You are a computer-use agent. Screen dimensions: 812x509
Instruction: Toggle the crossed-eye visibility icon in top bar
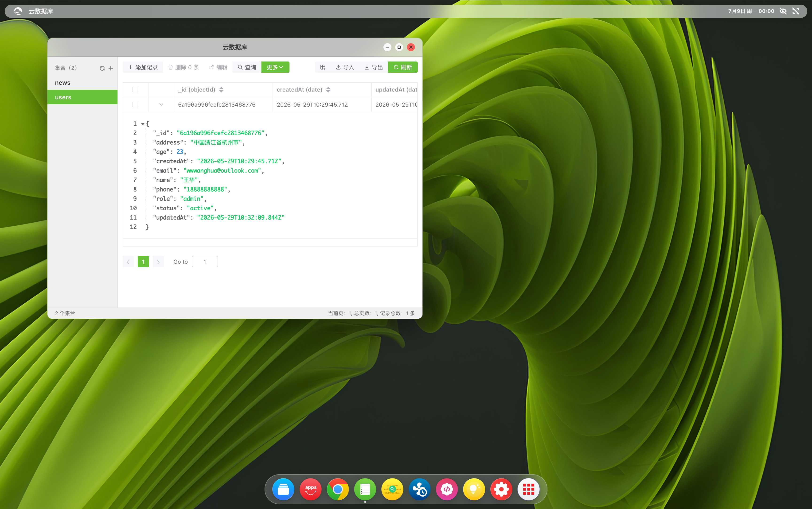[783, 11]
